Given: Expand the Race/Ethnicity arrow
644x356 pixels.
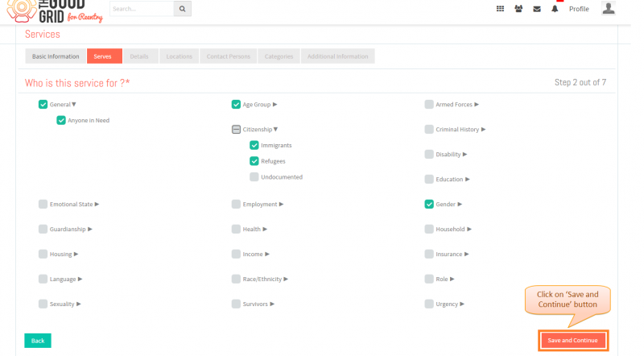Looking at the screenshot, I should point(286,279).
